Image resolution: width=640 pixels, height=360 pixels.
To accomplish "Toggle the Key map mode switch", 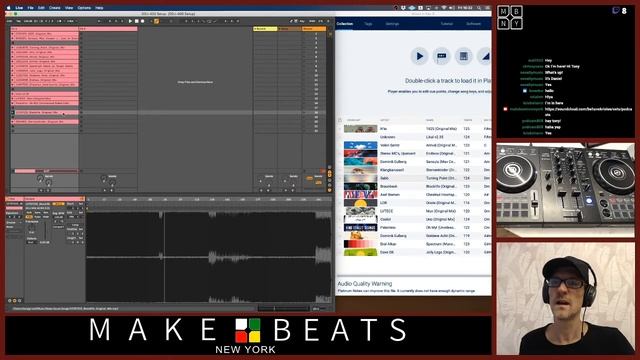I will pyautogui.click(x=302, y=21).
